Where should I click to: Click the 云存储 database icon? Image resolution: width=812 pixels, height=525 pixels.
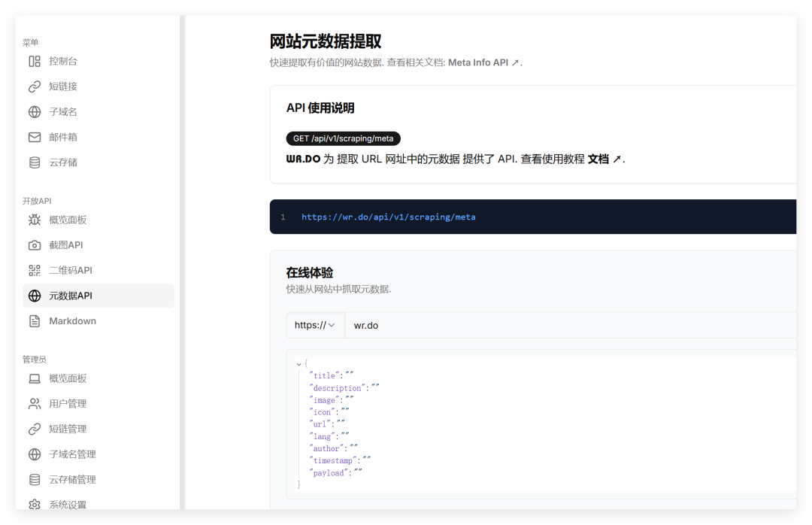35,162
